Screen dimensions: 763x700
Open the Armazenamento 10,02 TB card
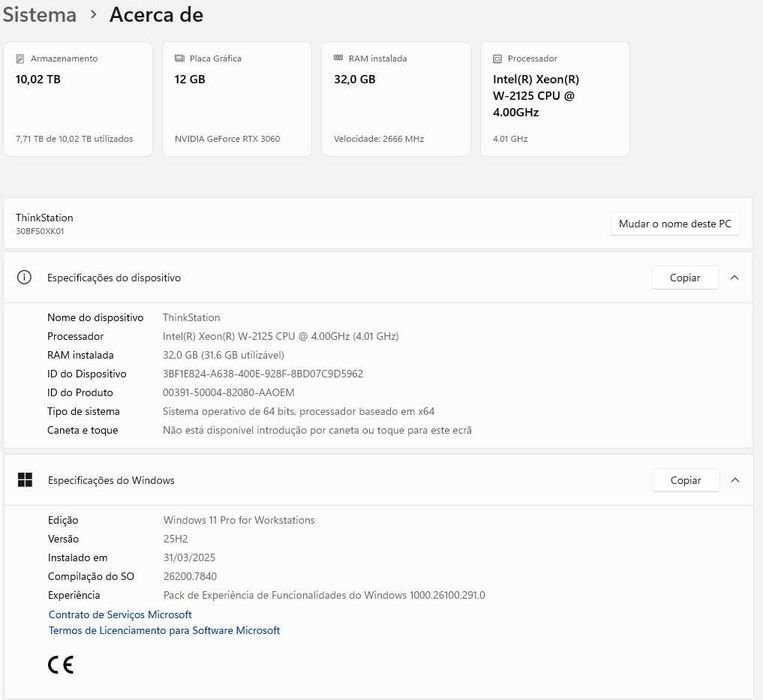point(78,99)
